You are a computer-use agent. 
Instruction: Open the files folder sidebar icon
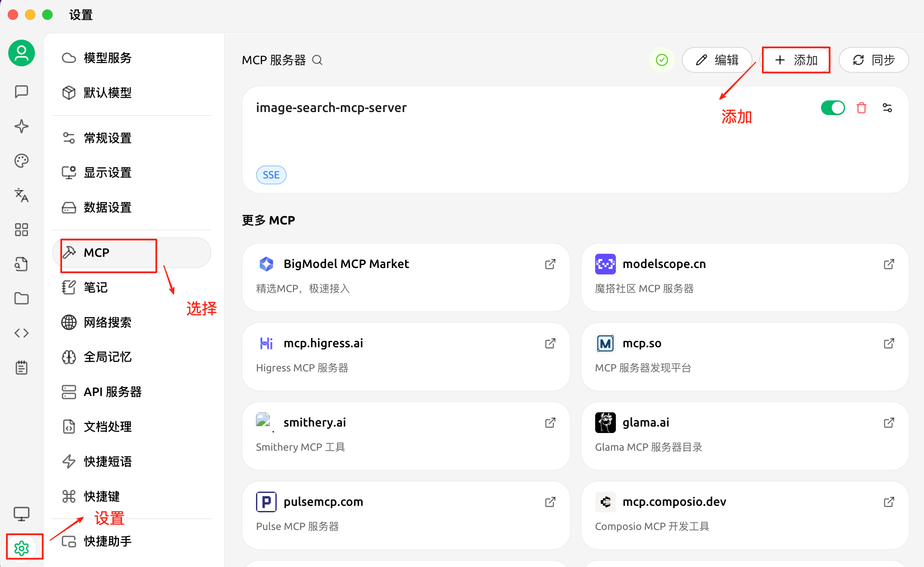(x=22, y=299)
